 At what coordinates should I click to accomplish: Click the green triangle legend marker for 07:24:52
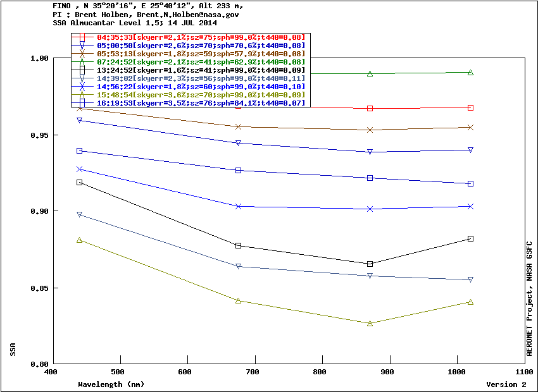click(x=82, y=62)
